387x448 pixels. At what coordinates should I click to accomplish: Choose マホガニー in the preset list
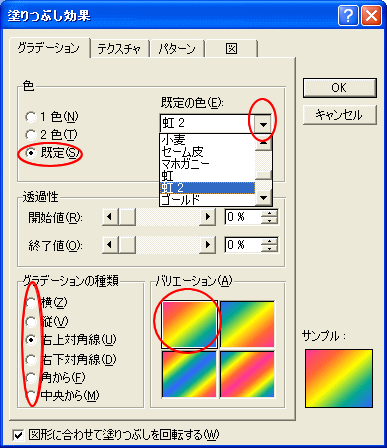click(207, 164)
